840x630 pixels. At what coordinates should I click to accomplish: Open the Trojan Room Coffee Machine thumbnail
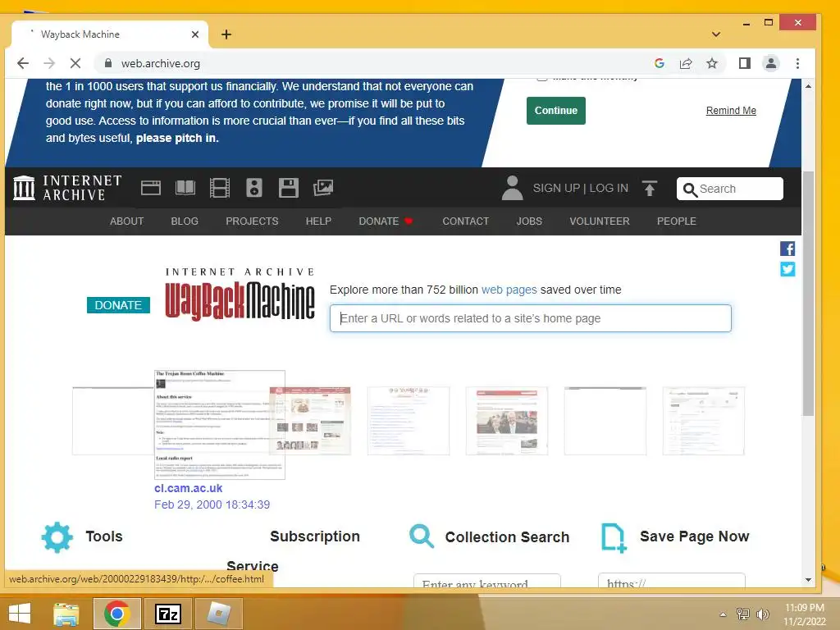(x=219, y=424)
